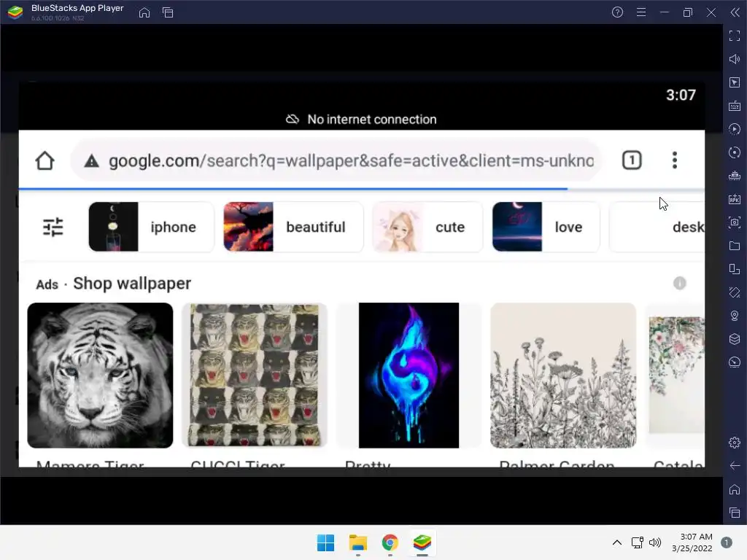The width and height of the screenshot is (747, 560).
Task: Open the set location pin icon
Action: point(735,316)
